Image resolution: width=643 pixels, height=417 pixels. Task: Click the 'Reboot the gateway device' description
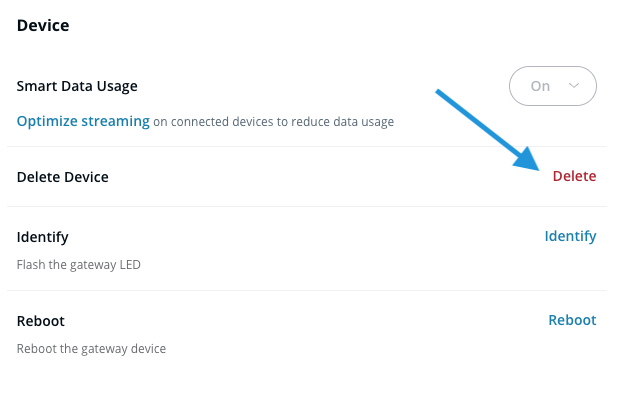click(91, 349)
